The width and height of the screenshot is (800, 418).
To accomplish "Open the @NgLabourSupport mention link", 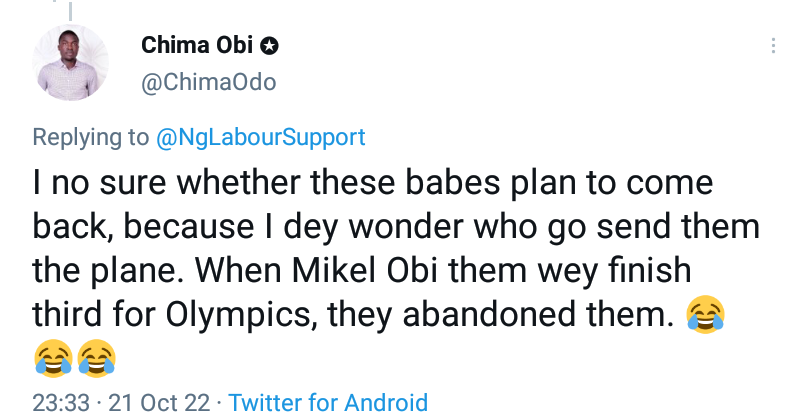I will [261, 137].
